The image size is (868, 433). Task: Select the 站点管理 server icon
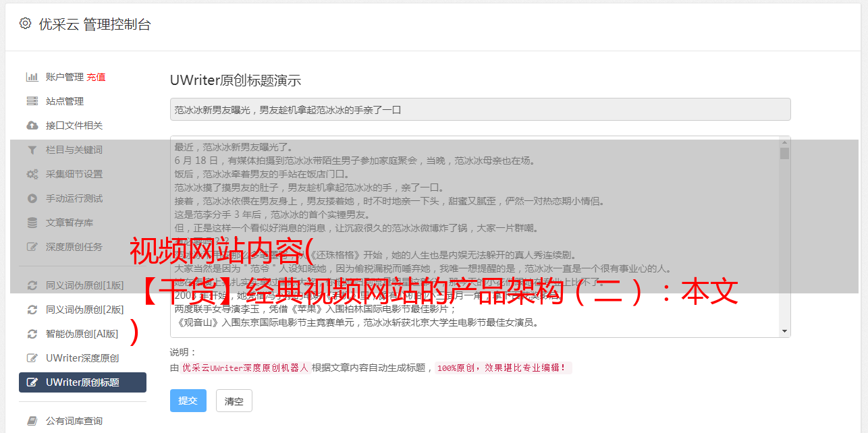tap(32, 101)
